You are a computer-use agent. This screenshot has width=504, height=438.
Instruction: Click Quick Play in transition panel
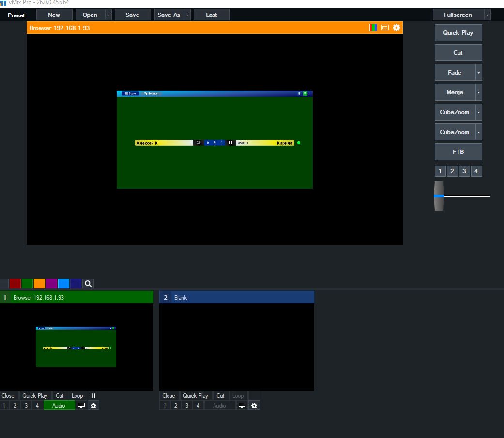click(x=458, y=33)
